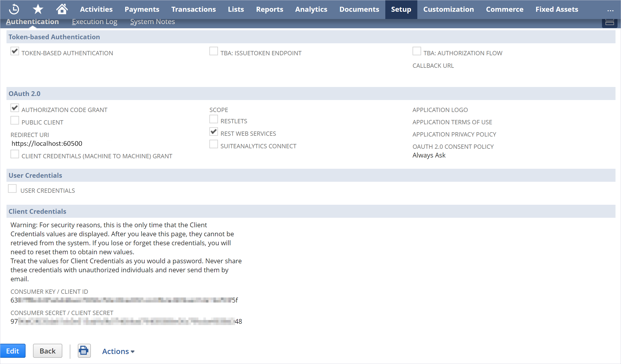Image resolution: width=621 pixels, height=364 pixels.
Task: Enable the RESTlets scope checkbox
Action: point(213,119)
